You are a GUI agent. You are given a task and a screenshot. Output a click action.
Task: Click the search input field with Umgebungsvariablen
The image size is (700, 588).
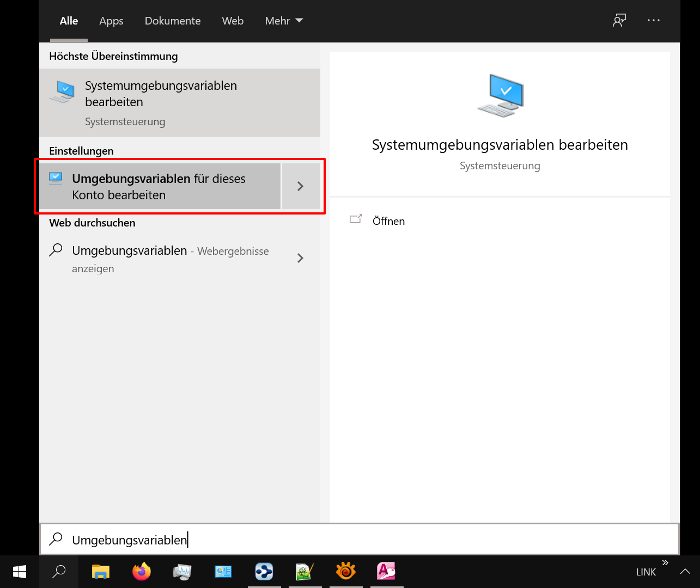pyautogui.click(x=360, y=540)
